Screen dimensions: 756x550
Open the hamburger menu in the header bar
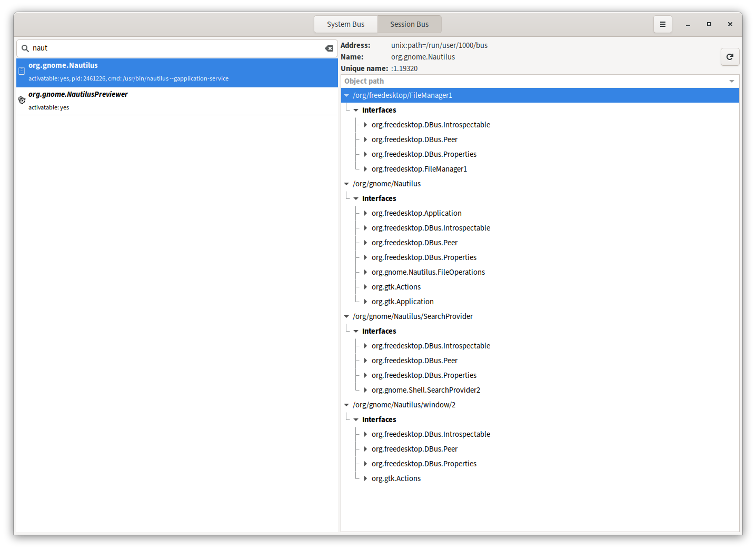tap(663, 24)
